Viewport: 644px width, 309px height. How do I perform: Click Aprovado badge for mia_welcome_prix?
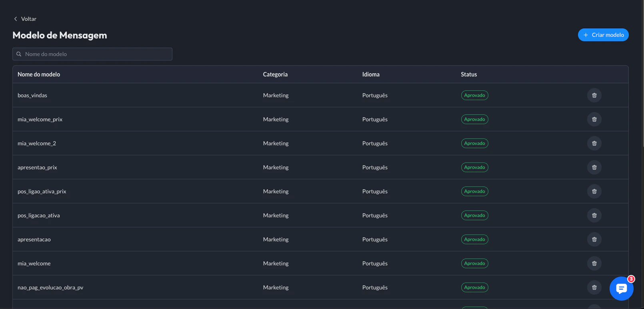(x=474, y=119)
